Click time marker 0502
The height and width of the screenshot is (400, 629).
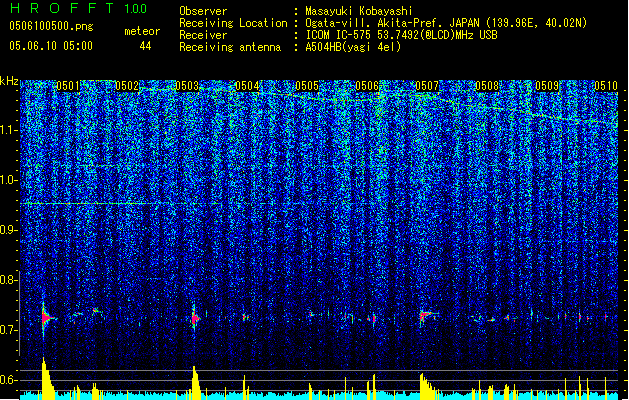[x=127, y=86]
